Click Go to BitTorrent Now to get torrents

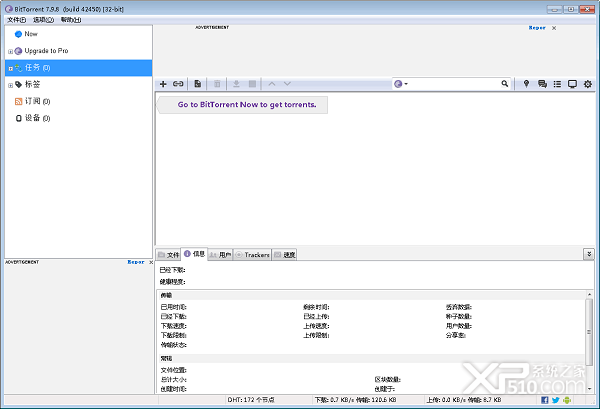[247, 104]
